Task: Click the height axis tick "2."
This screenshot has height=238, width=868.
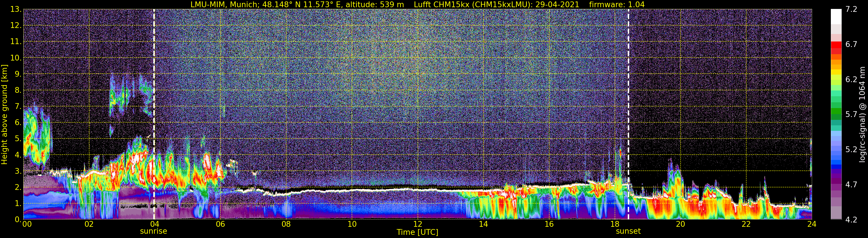Action: pos(18,188)
